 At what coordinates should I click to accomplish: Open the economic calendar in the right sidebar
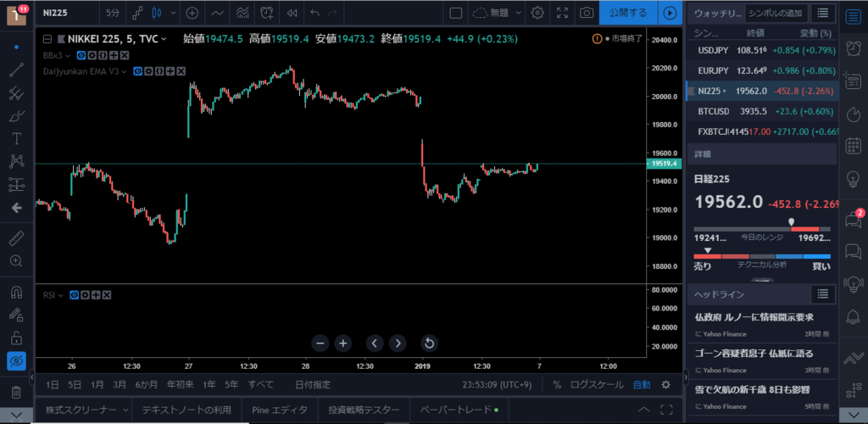click(x=853, y=146)
